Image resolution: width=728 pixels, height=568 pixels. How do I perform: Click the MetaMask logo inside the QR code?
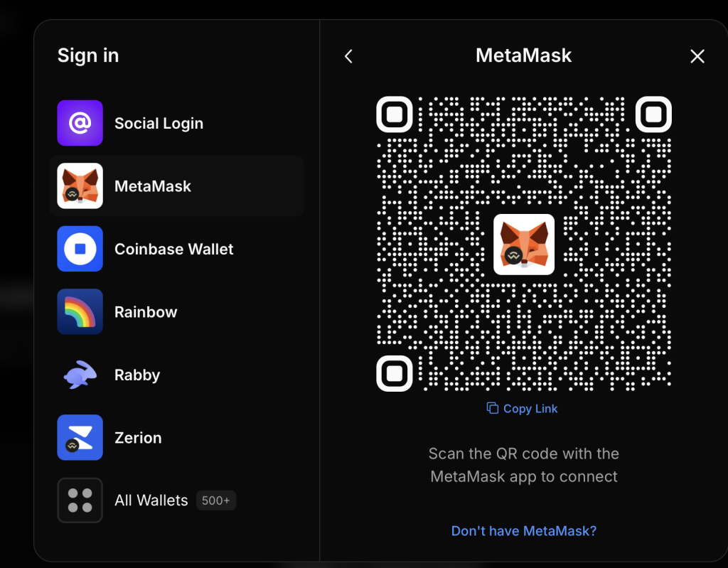pos(523,245)
